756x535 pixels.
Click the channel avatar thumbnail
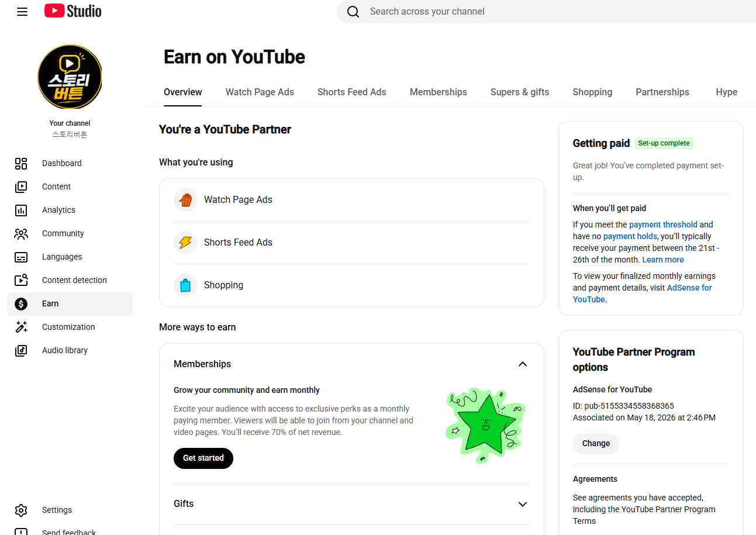click(x=70, y=77)
